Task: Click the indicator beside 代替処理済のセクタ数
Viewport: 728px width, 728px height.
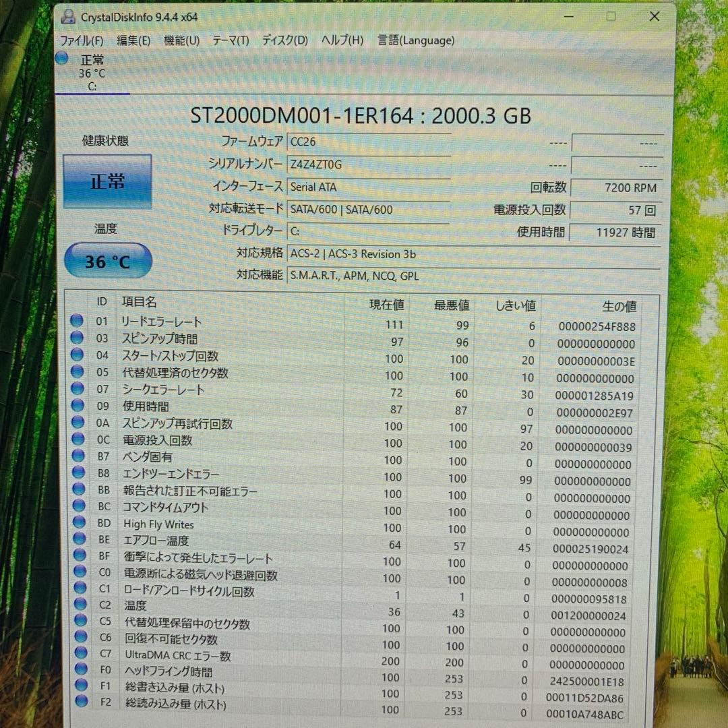Action: pyautogui.click(x=76, y=372)
